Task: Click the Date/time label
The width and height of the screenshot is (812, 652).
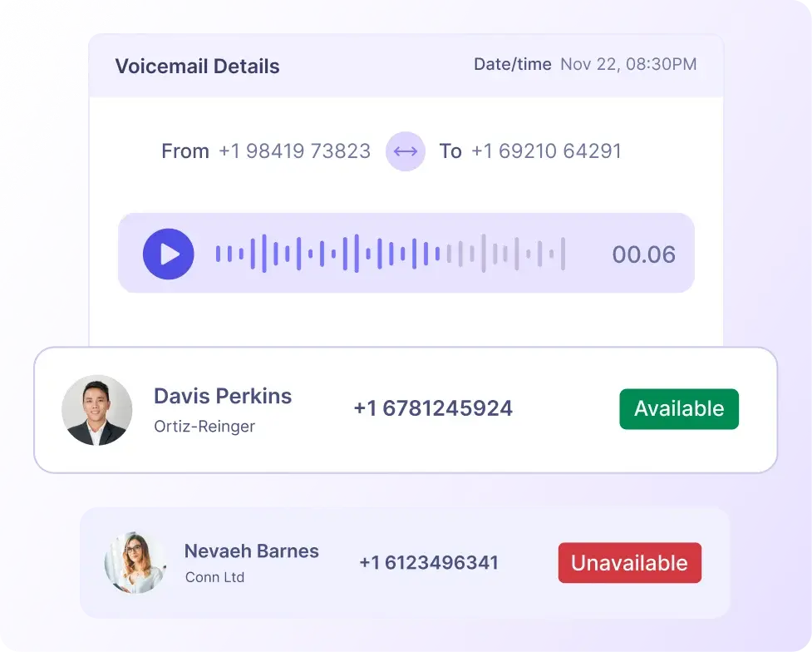Action: pyautogui.click(x=512, y=64)
